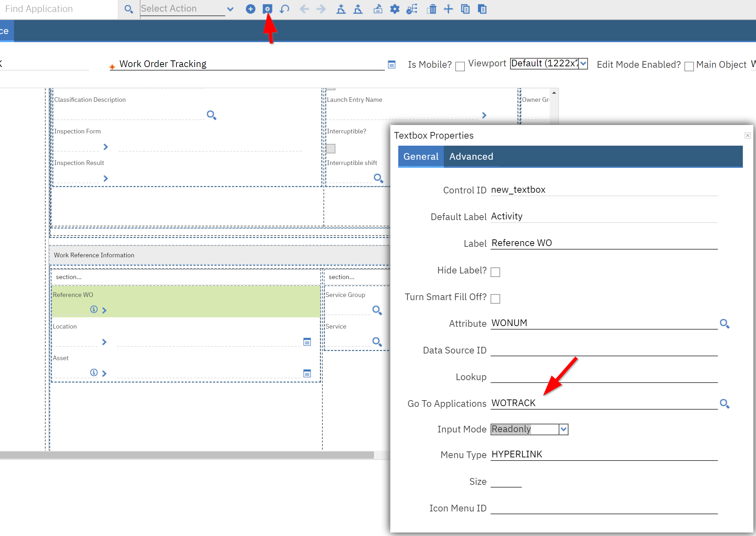Switch to the Advanced tab

point(471,157)
